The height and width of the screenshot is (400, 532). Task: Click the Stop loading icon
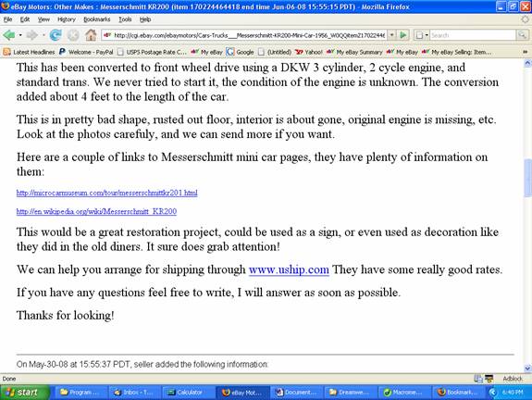[73, 35]
